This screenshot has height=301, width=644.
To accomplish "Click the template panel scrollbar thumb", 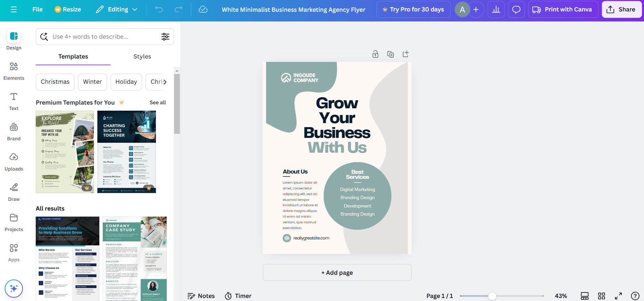I will coord(177,104).
